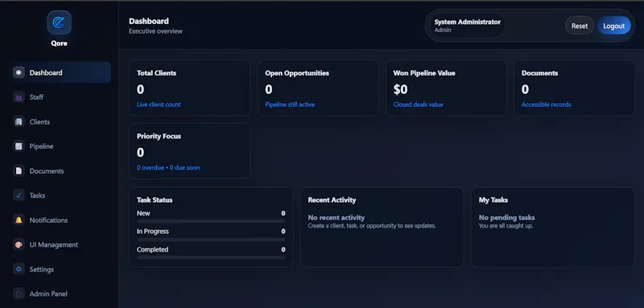This screenshot has height=308, width=644.
Task: Click the 'New' task status label
Action: (143, 213)
